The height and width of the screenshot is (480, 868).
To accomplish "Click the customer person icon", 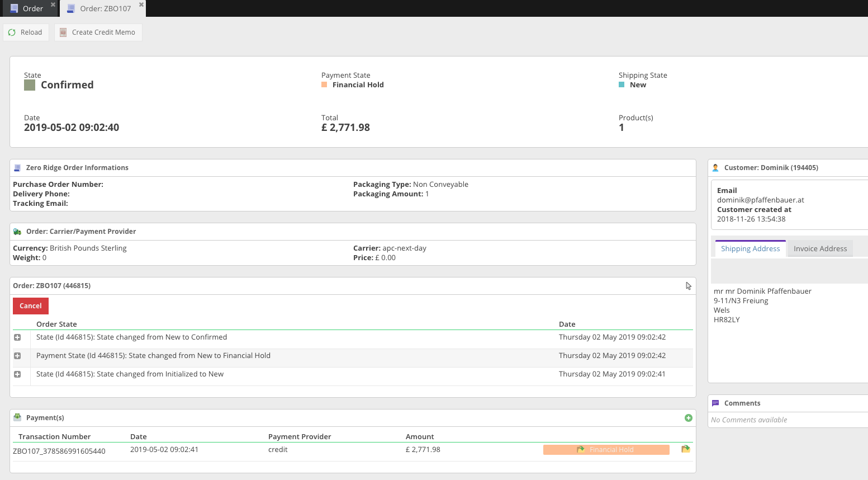I will [715, 168].
